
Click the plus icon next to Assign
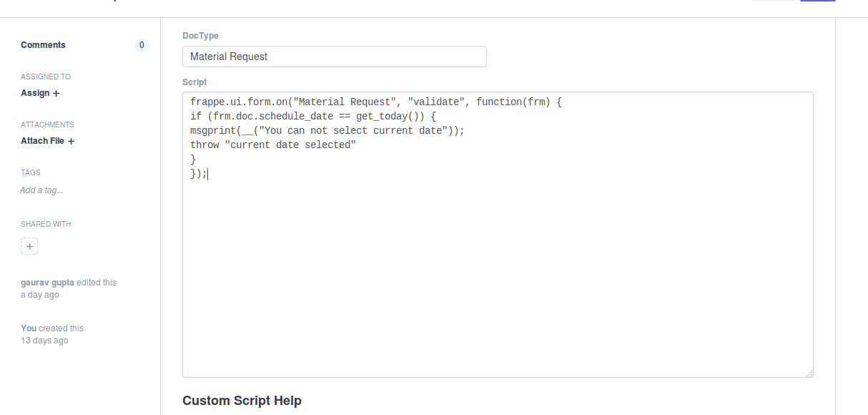click(56, 93)
